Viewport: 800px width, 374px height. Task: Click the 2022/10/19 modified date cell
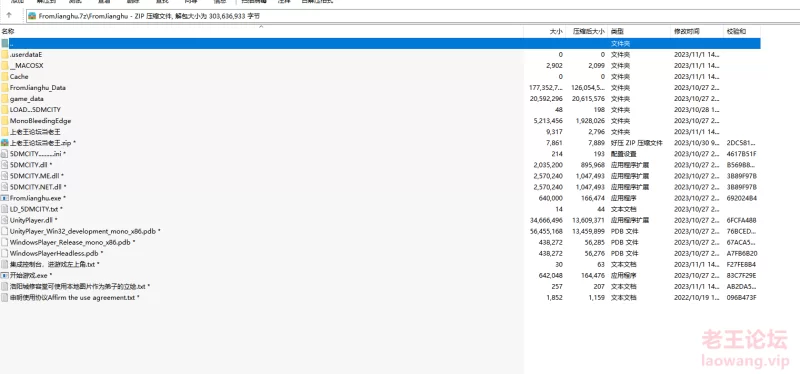[x=696, y=297]
